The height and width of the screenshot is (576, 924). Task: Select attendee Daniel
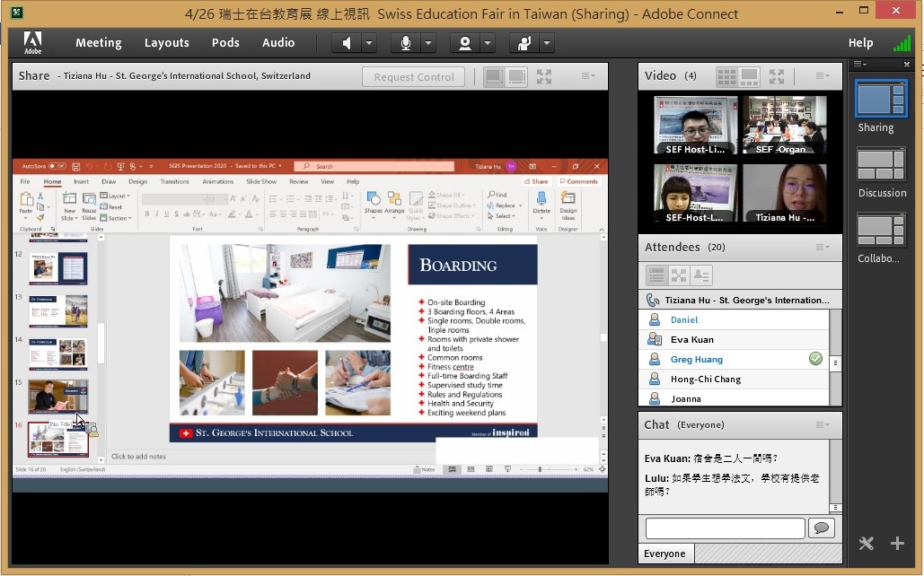pos(734,319)
